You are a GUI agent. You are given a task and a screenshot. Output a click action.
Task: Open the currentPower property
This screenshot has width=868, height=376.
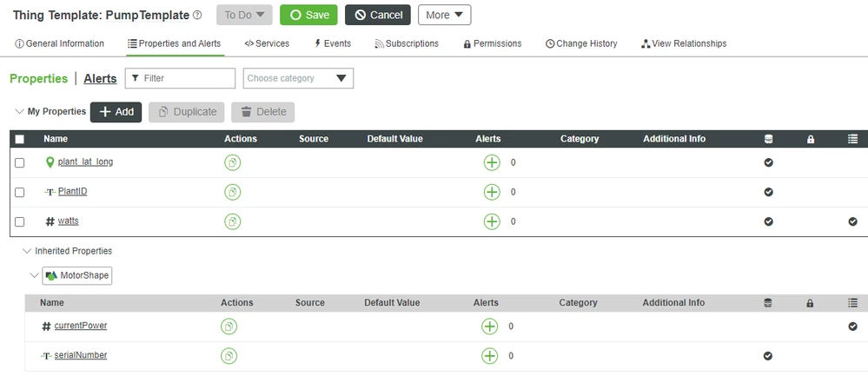[81, 326]
